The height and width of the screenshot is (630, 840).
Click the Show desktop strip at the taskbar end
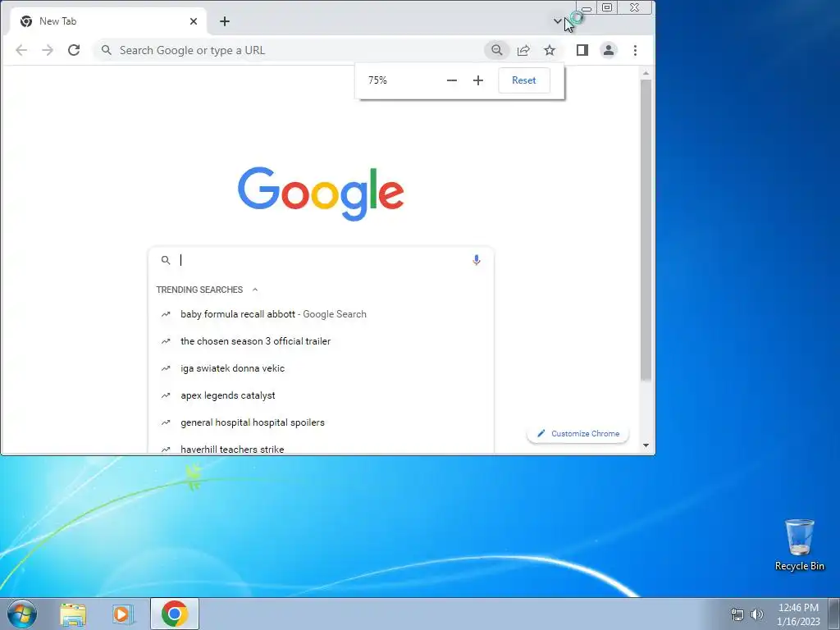pyautogui.click(x=834, y=614)
